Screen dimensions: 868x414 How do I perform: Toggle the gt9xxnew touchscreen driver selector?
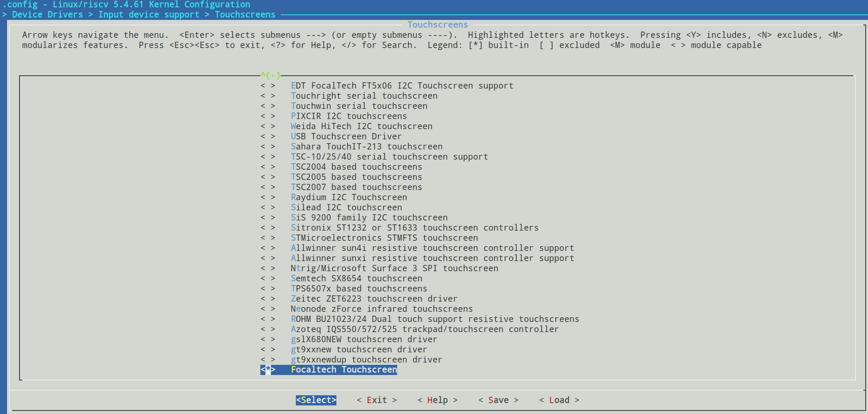[268, 350]
